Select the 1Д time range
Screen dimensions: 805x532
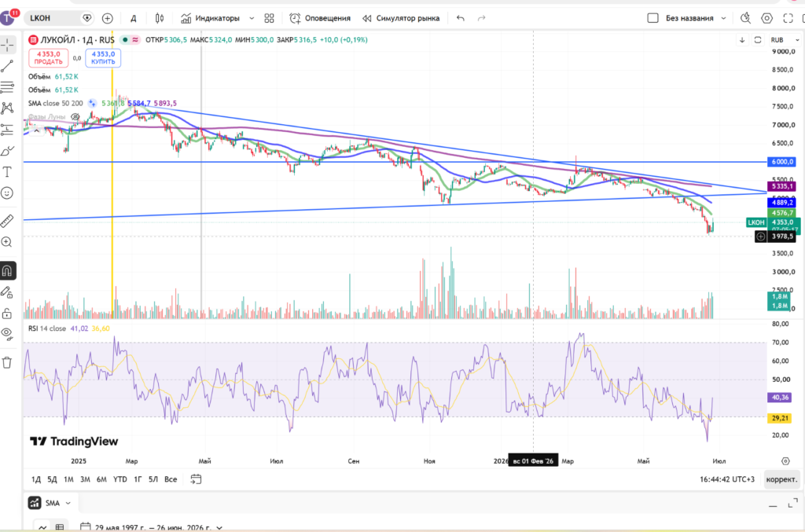point(36,479)
